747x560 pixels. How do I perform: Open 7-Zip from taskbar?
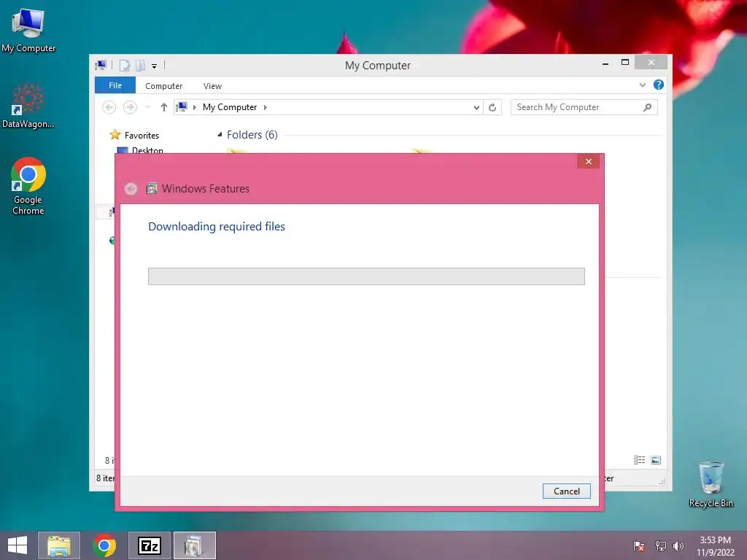(x=149, y=545)
